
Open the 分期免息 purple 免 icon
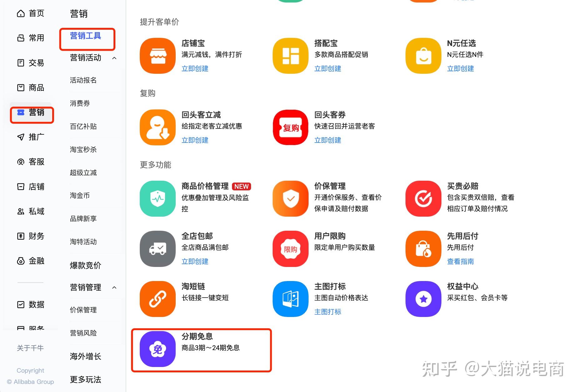point(158,349)
